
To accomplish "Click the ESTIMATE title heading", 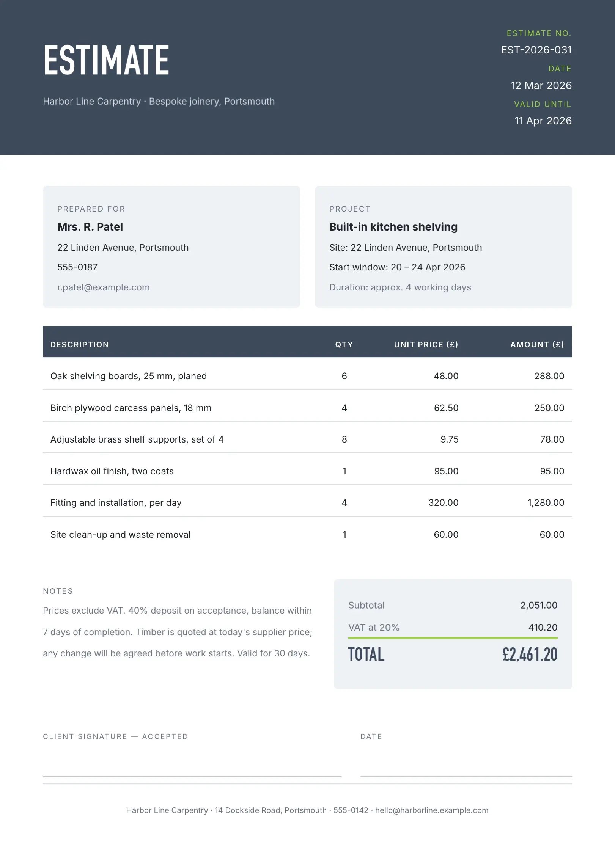I will tap(106, 60).
